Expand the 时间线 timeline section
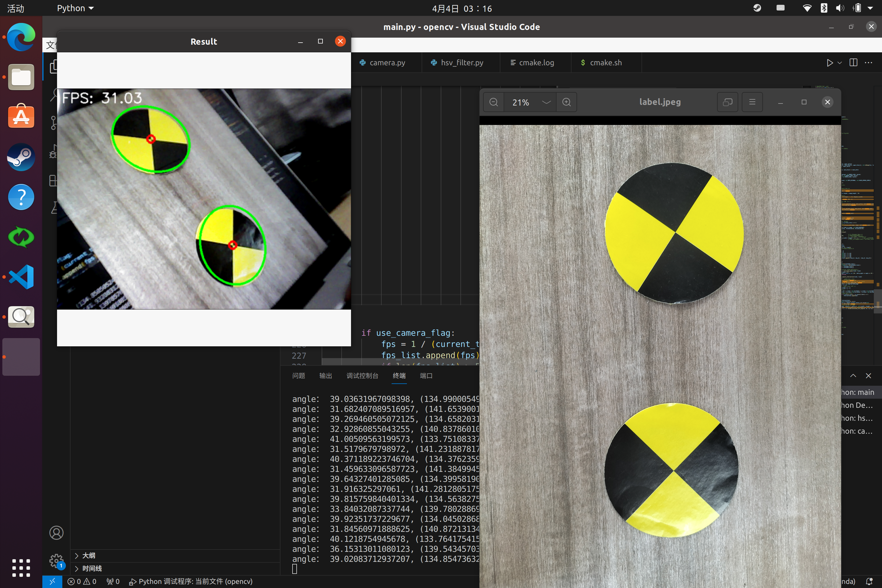The width and height of the screenshot is (882, 588). point(92,569)
